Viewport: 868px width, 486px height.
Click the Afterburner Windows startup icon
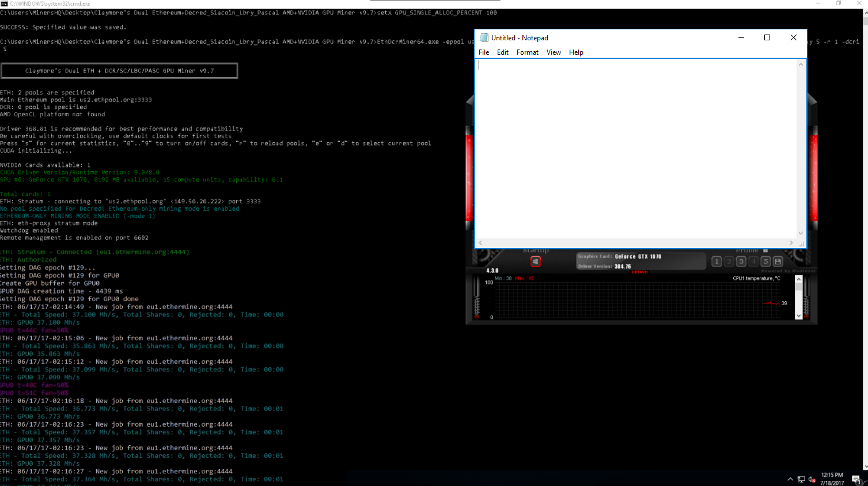(x=535, y=261)
